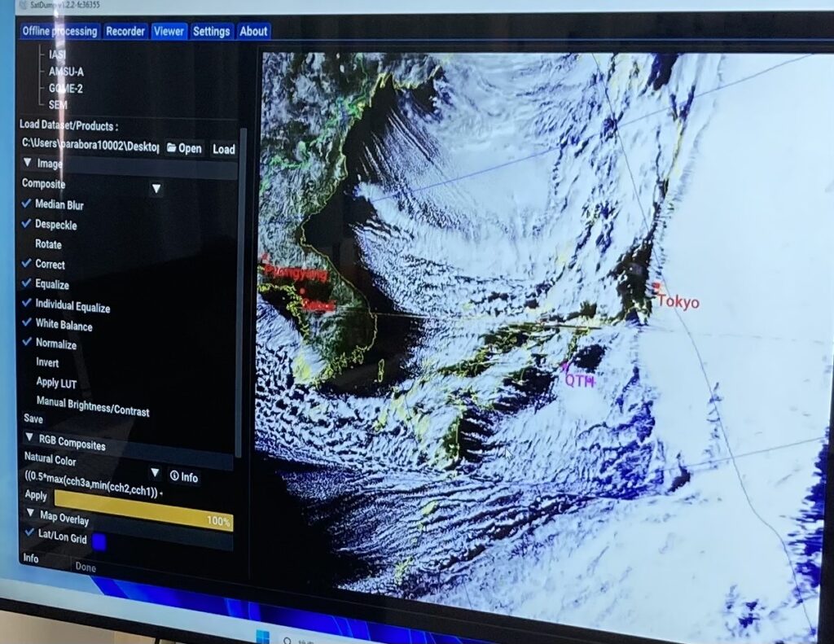Enable the Invert option

tap(27, 362)
